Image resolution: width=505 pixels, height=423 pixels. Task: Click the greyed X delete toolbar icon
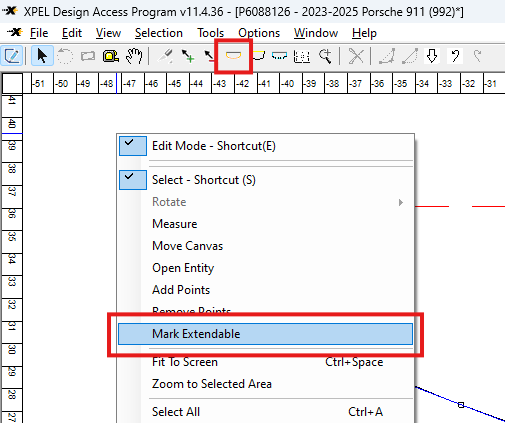click(x=356, y=56)
